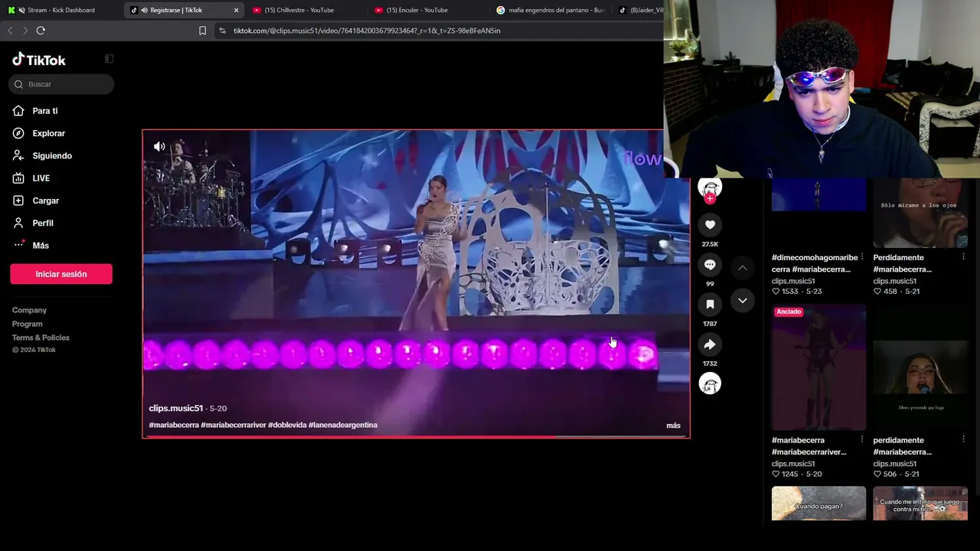The width and height of the screenshot is (980, 551).
Task: Click the heart icon showing 506 likes
Action: click(877, 474)
